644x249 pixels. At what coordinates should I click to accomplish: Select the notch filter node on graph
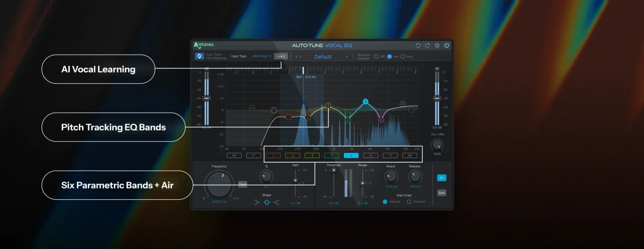coord(252,108)
